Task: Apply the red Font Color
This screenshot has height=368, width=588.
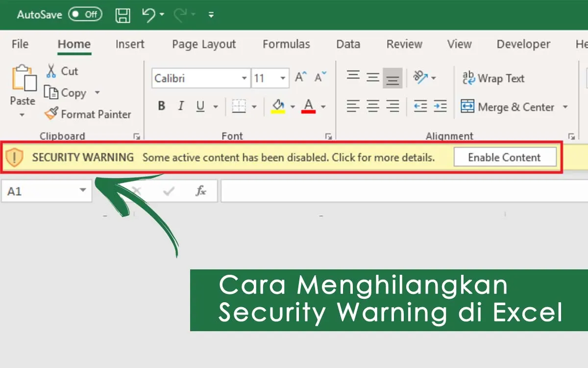Action: 308,106
